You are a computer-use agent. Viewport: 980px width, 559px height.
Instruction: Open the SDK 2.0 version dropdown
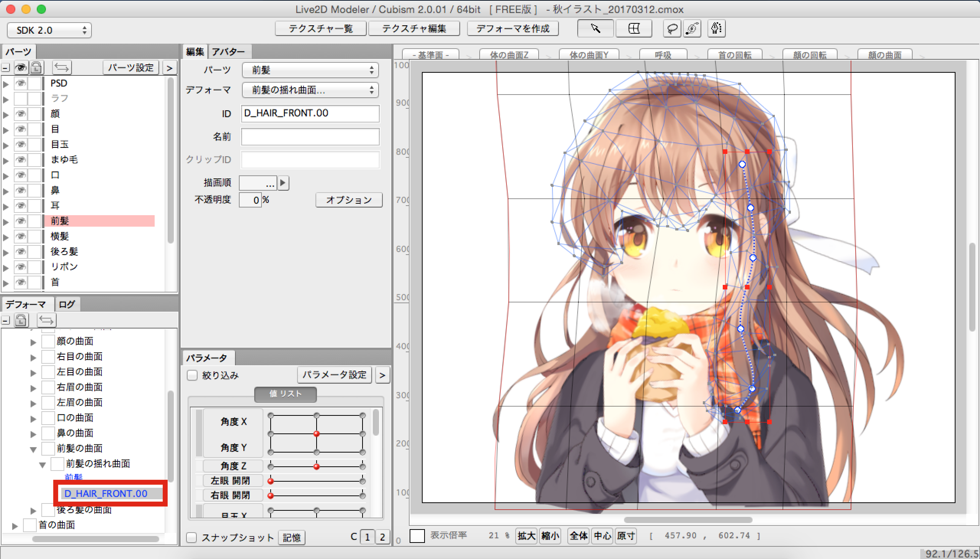click(49, 30)
